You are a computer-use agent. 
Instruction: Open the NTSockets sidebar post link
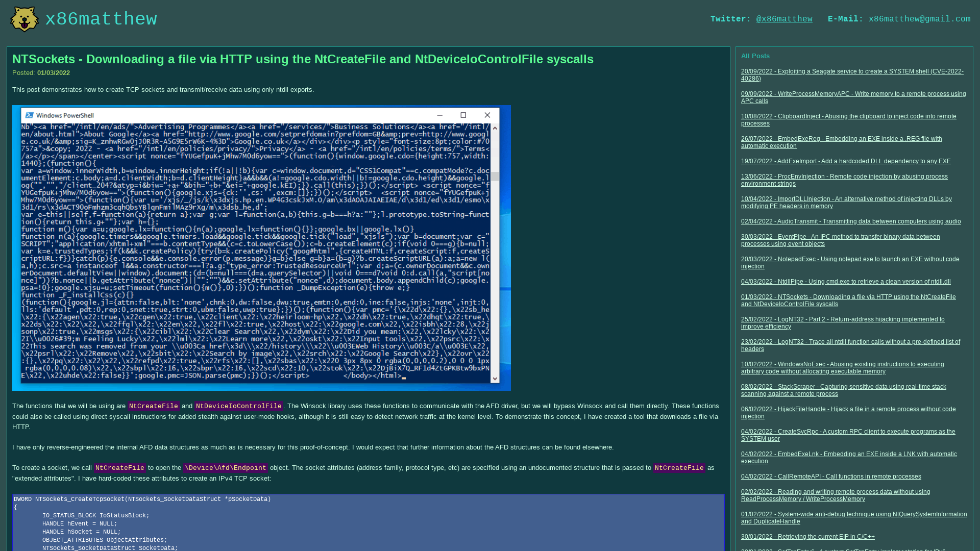tap(848, 300)
